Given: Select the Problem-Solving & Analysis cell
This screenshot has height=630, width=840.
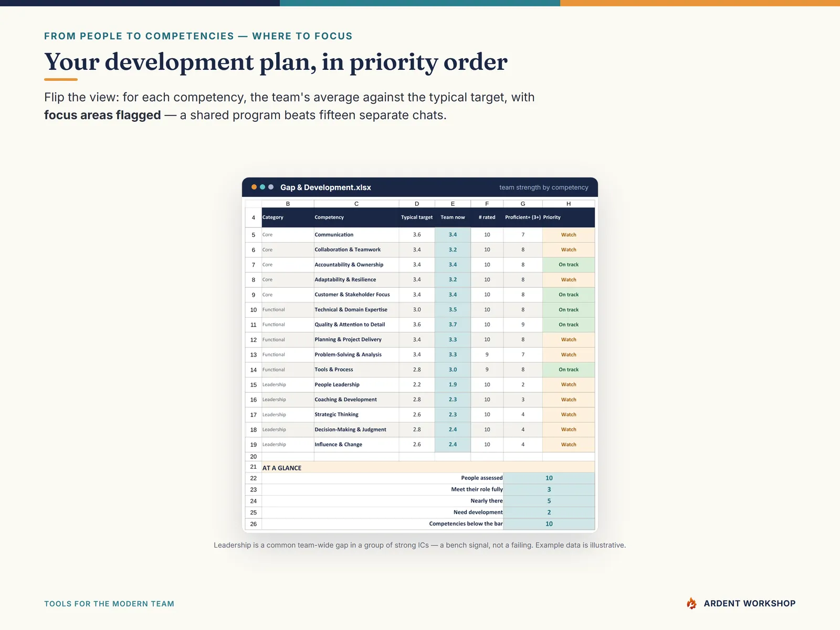Looking at the screenshot, I should pos(356,354).
